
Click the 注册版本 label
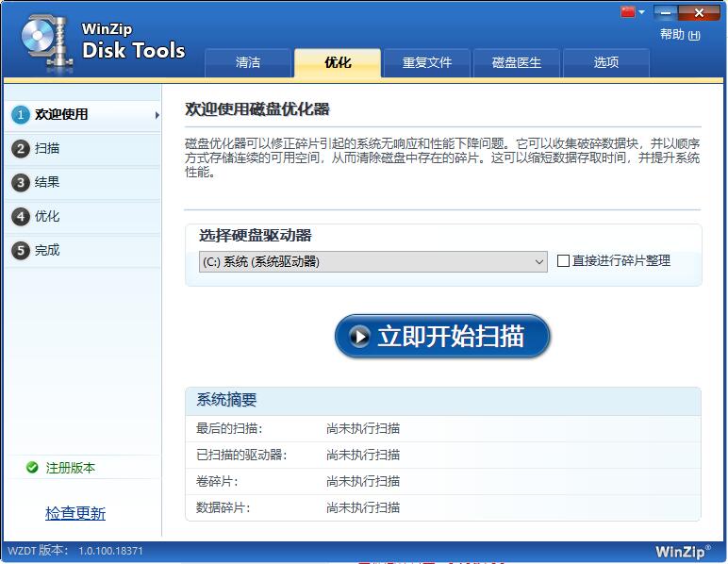71,468
